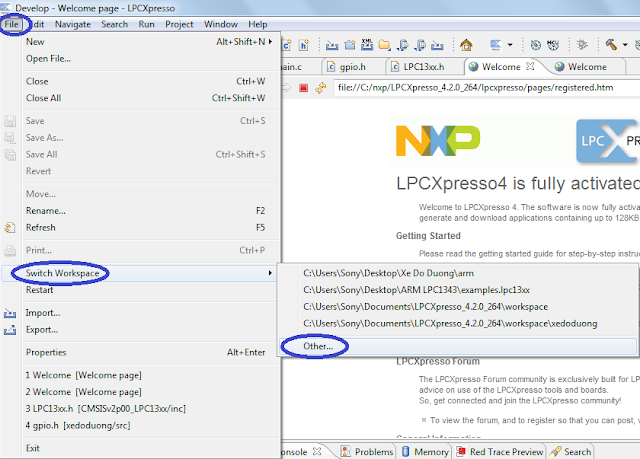Click the new project folder icon with star
Image resolution: width=640 pixels, height=459 pixels.
tap(350, 45)
